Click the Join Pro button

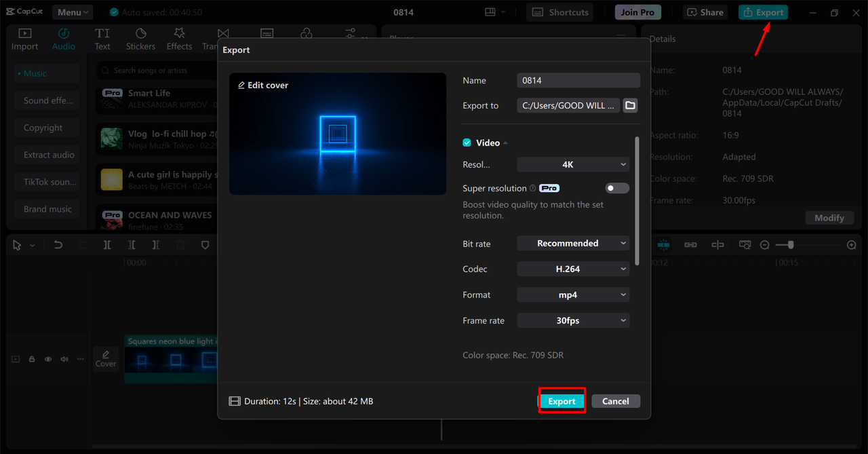[638, 12]
